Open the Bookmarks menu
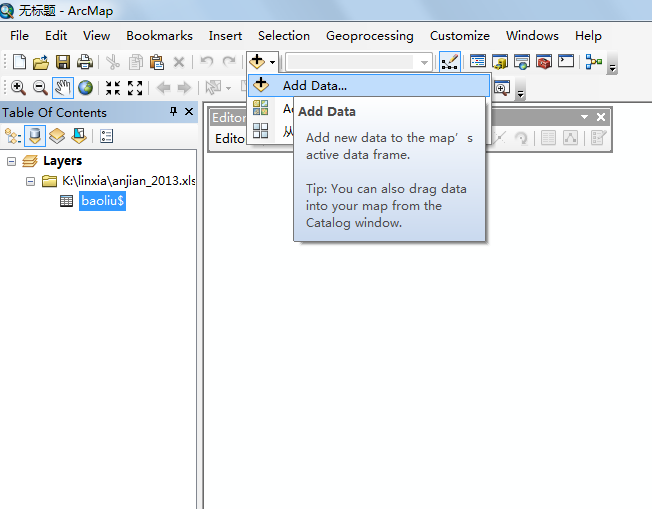This screenshot has width=652, height=509. point(159,36)
